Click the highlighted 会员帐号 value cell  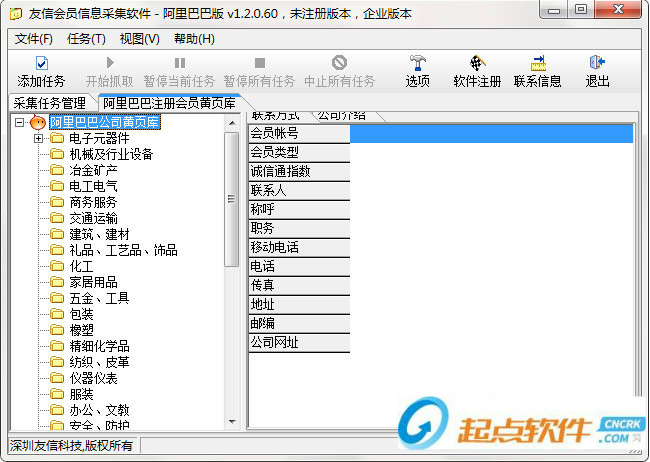pyautogui.click(x=492, y=134)
